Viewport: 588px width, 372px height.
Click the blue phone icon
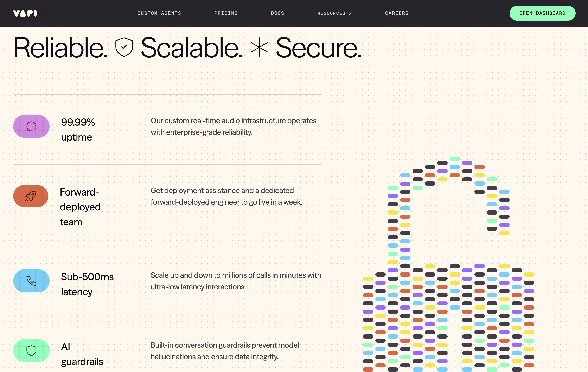[31, 281]
